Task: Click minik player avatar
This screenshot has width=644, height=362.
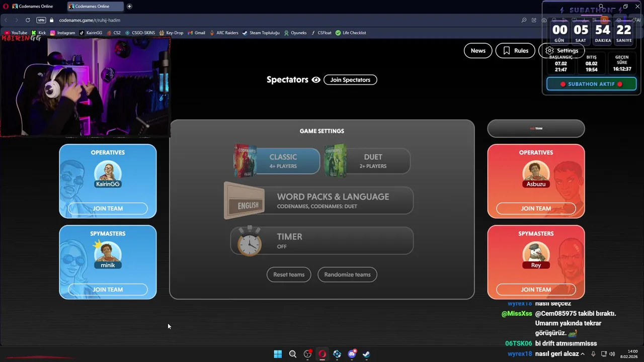Action: [108, 255]
